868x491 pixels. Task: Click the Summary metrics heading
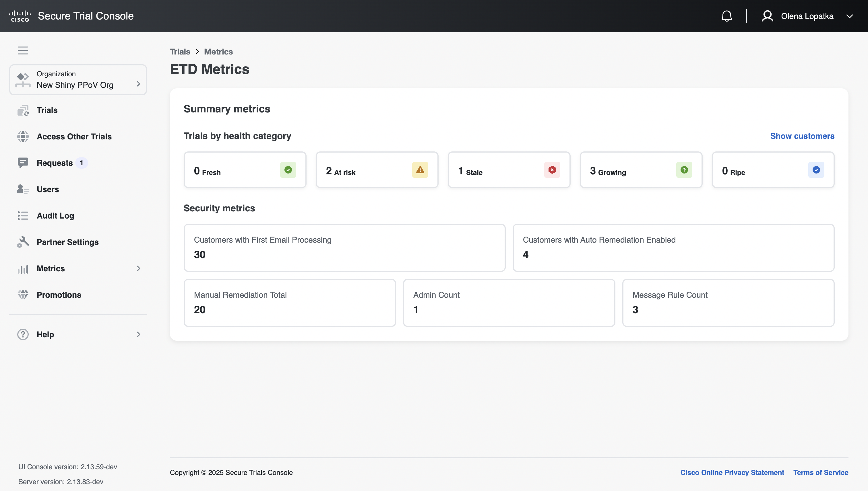(227, 109)
